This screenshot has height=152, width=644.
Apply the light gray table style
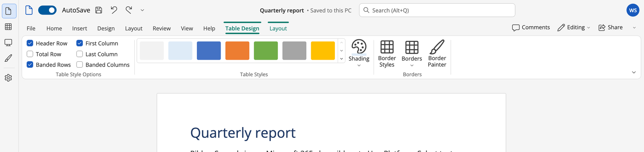(x=152, y=51)
